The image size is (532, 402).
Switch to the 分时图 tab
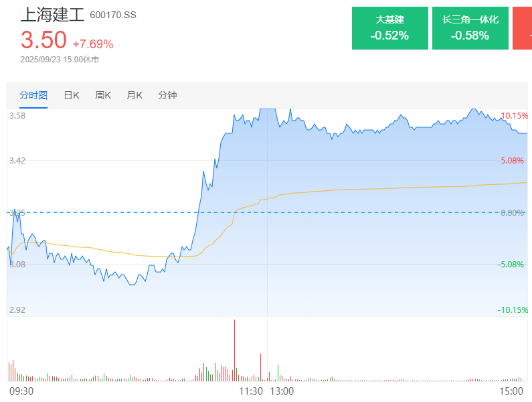[x=33, y=95]
